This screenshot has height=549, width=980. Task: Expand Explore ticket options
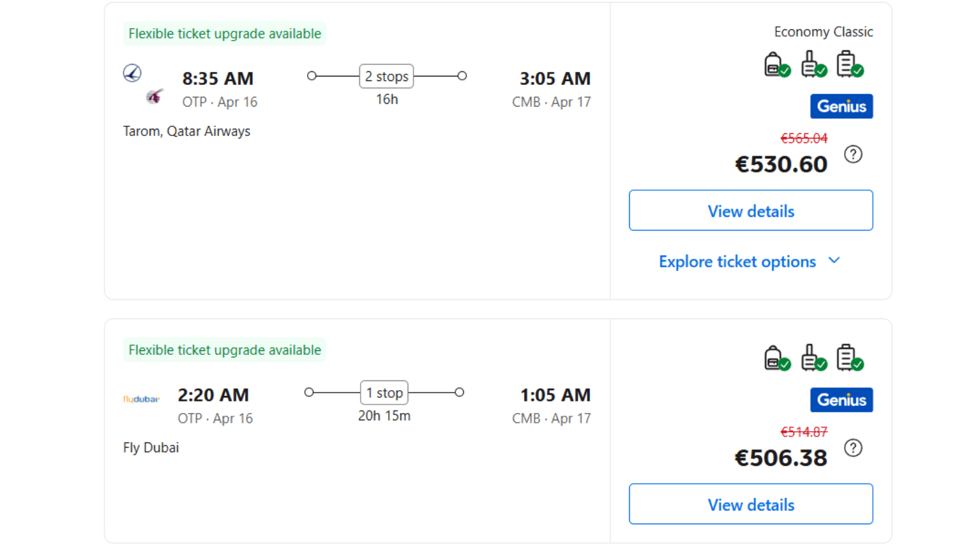(x=750, y=261)
